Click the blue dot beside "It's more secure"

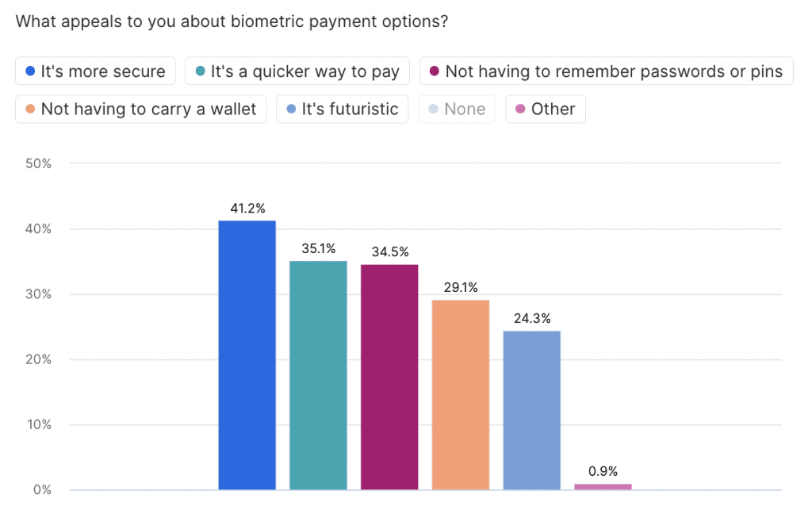[x=30, y=71]
